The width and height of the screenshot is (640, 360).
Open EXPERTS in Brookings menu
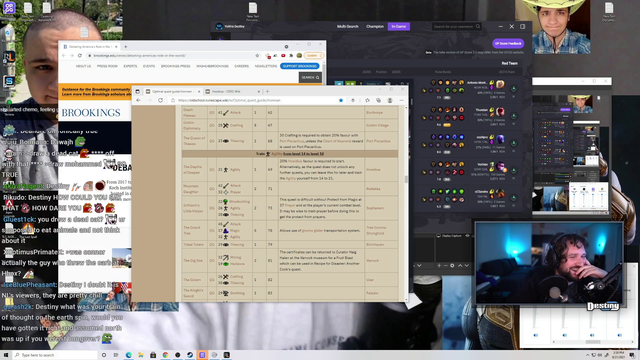(130, 66)
